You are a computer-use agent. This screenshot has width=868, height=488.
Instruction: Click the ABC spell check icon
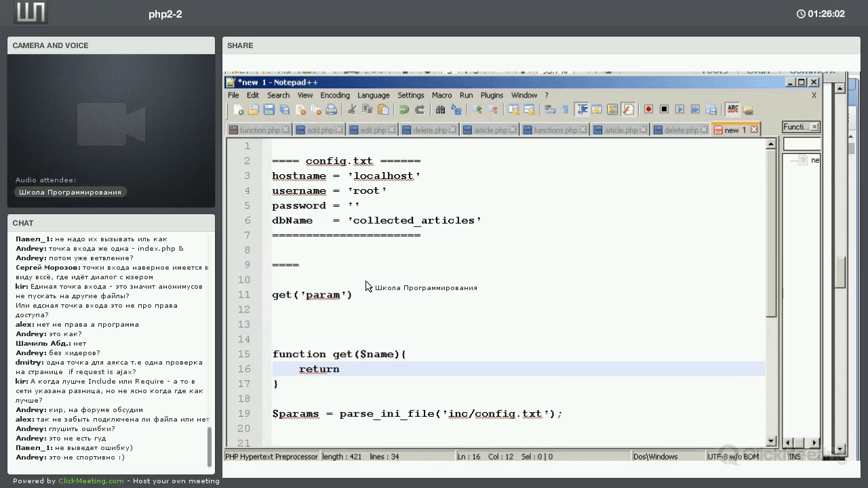pyautogui.click(x=732, y=110)
